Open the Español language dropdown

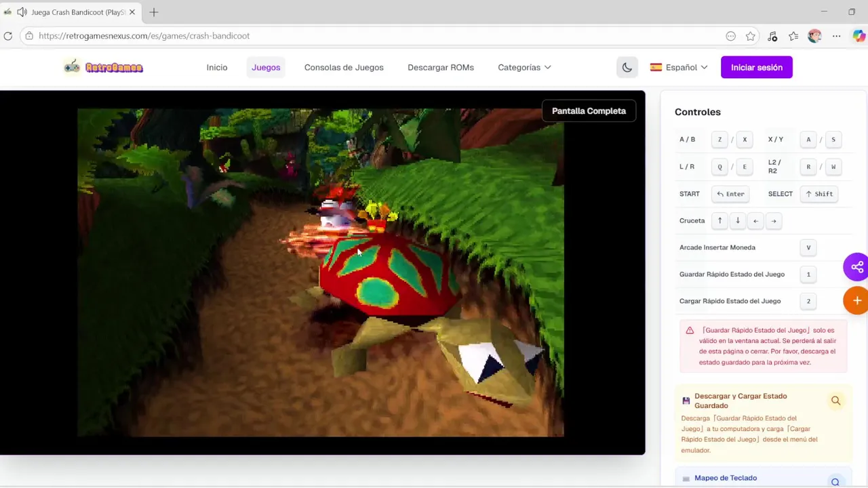(679, 67)
